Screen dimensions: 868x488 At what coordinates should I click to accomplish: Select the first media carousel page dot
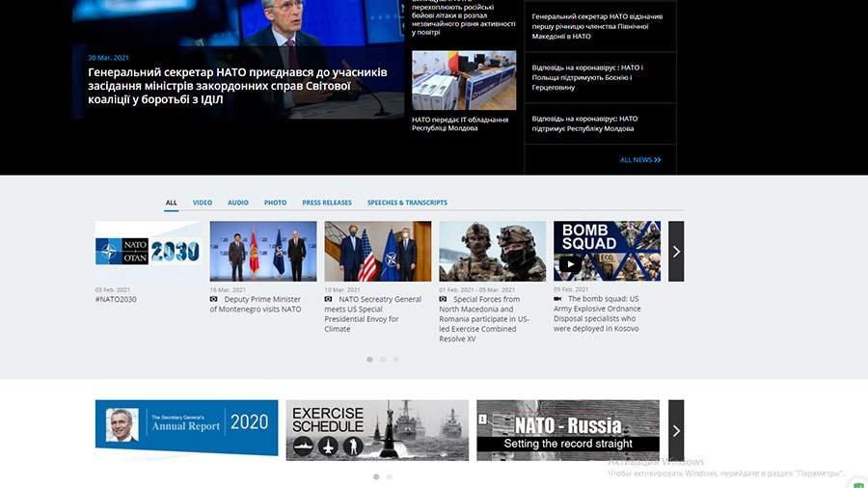click(369, 360)
